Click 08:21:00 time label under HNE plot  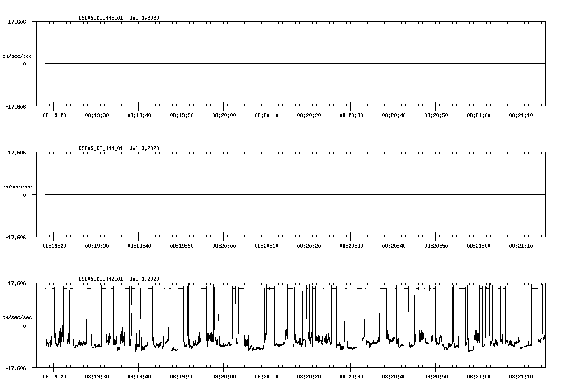point(478,115)
